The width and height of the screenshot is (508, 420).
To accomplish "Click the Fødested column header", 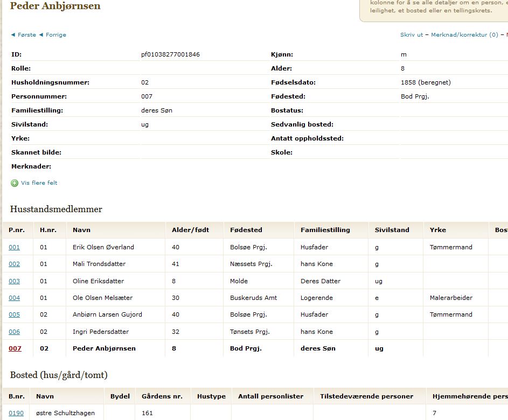I will (246, 230).
